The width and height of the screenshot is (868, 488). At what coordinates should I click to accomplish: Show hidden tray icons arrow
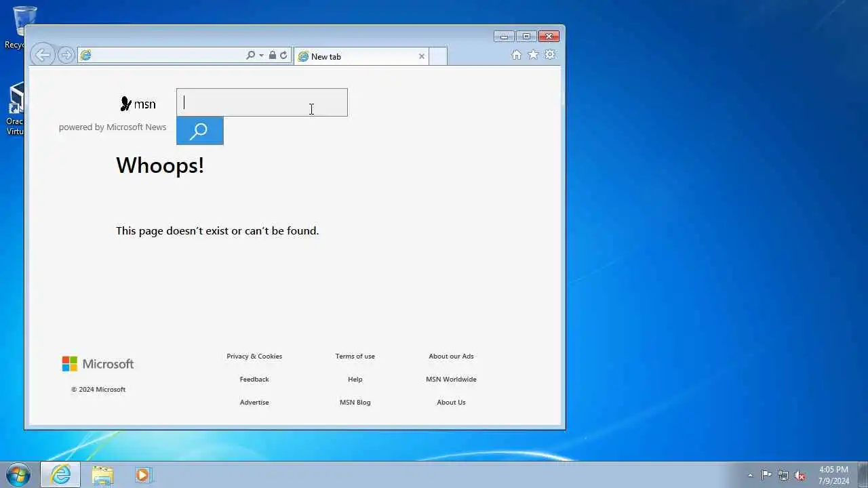[x=750, y=475]
